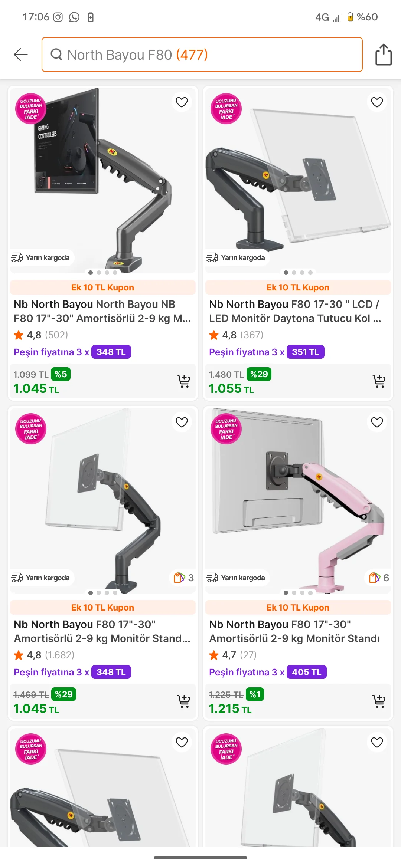Open color variants icon showing 3 options

(184, 578)
